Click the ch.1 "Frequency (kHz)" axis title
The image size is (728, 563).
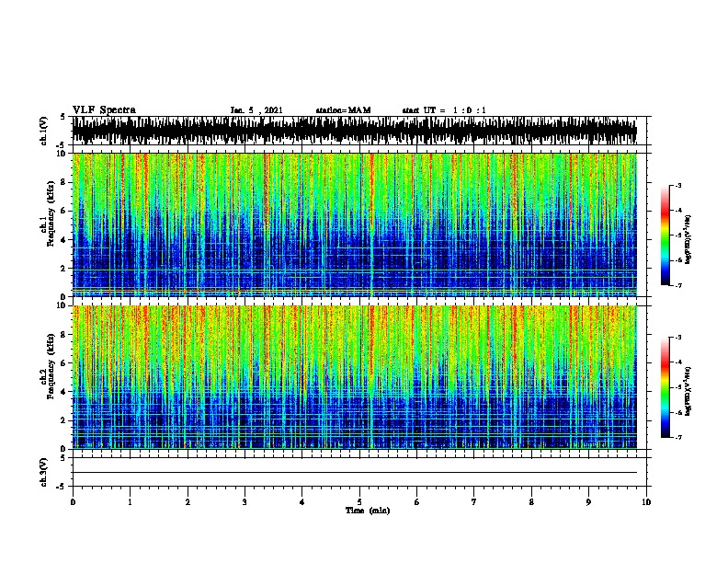tap(51, 213)
